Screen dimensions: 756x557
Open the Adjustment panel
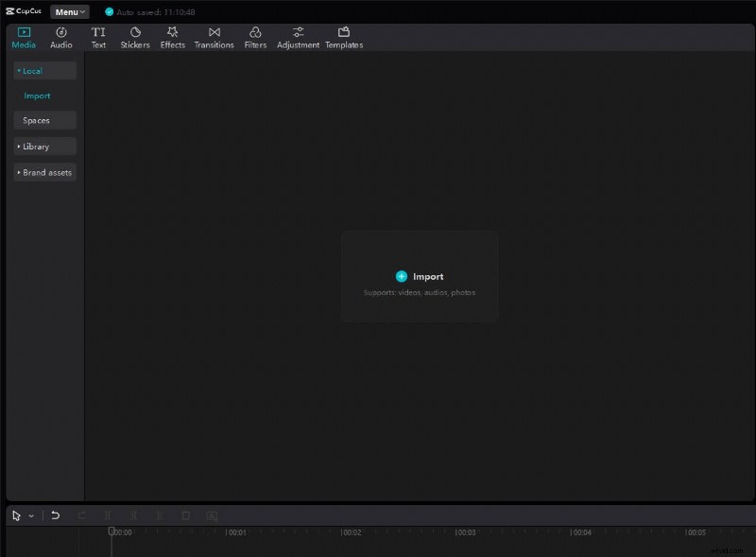coord(298,37)
